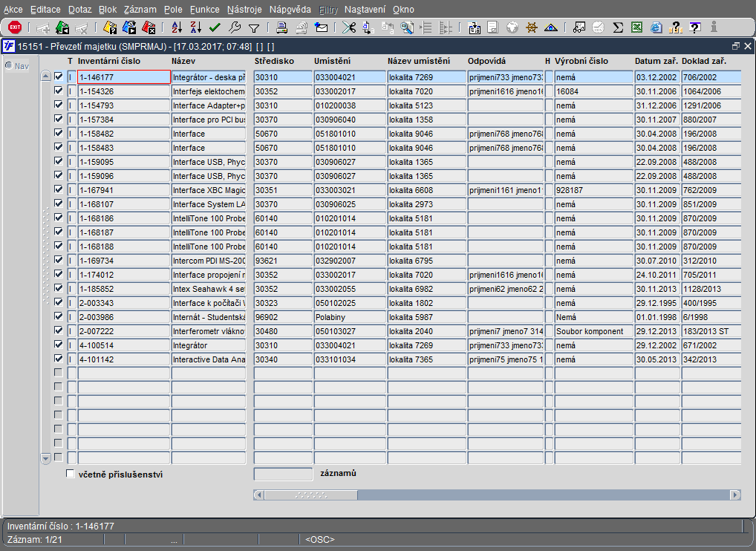
Task: Click location name cell 'lokalita 6608'
Action: [x=426, y=190]
